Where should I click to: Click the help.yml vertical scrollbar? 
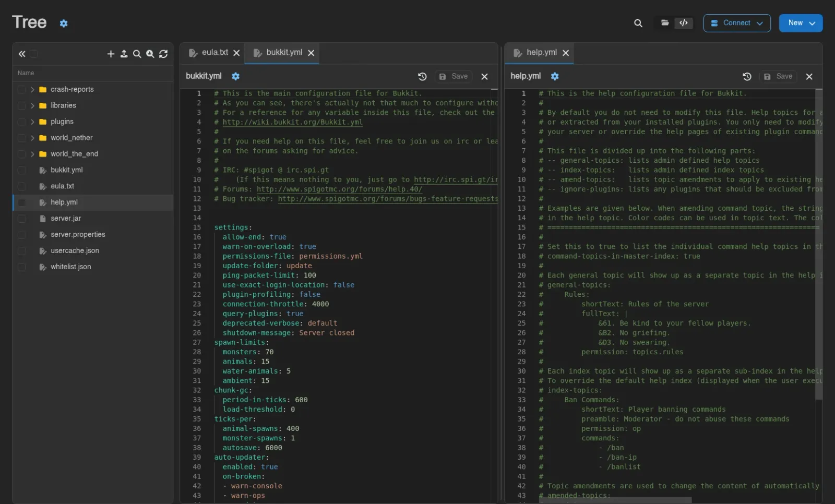click(818, 245)
